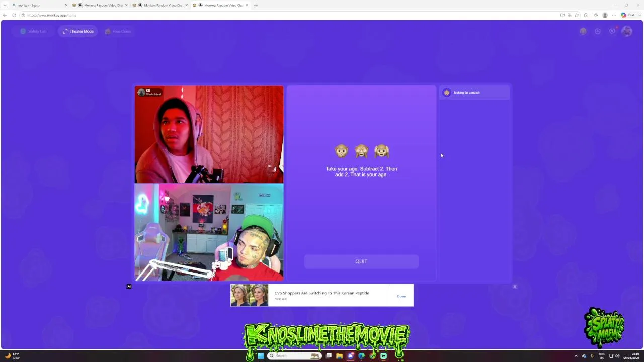Screen dimensions: 644x362
Task: Click the Windows taskbar Search box
Action: pyautogui.click(x=294, y=356)
